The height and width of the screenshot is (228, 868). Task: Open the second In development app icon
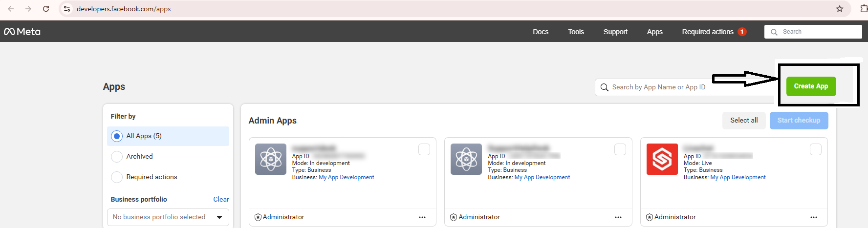(466, 159)
